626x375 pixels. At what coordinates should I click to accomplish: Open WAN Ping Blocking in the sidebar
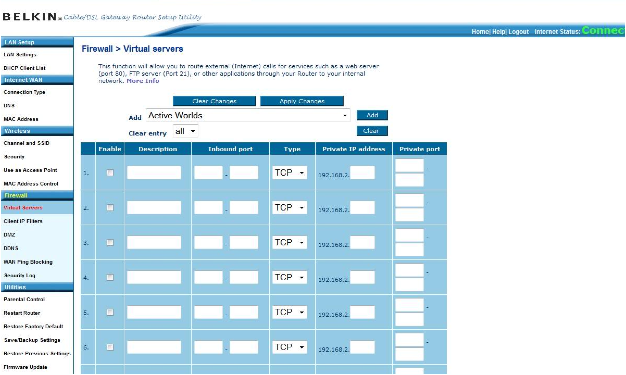click(28, 262)
